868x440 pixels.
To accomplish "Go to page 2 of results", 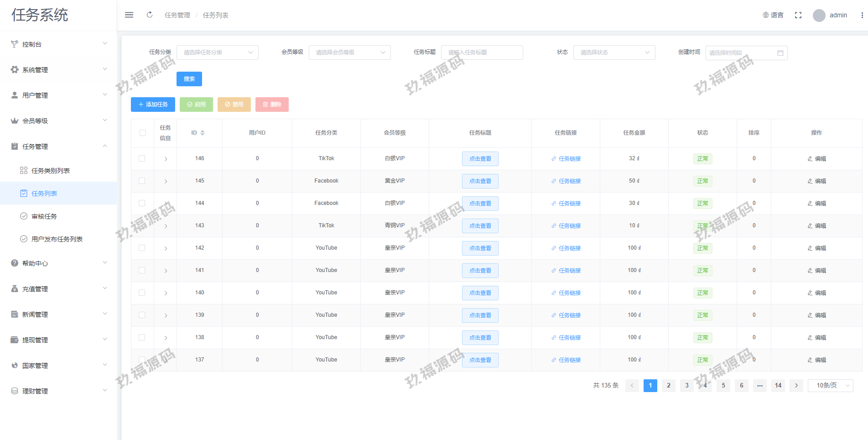I will 669,386.
